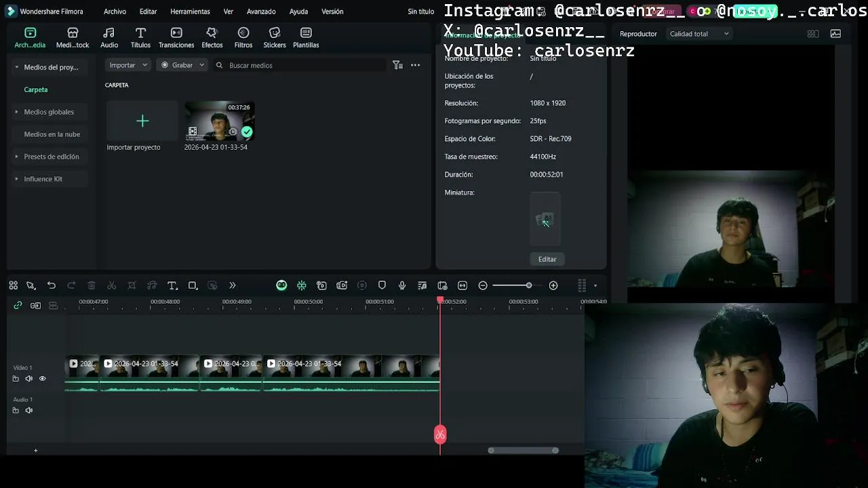868x488 pixels.
Task: Click the Add Text tool icon
Action: 172,286
